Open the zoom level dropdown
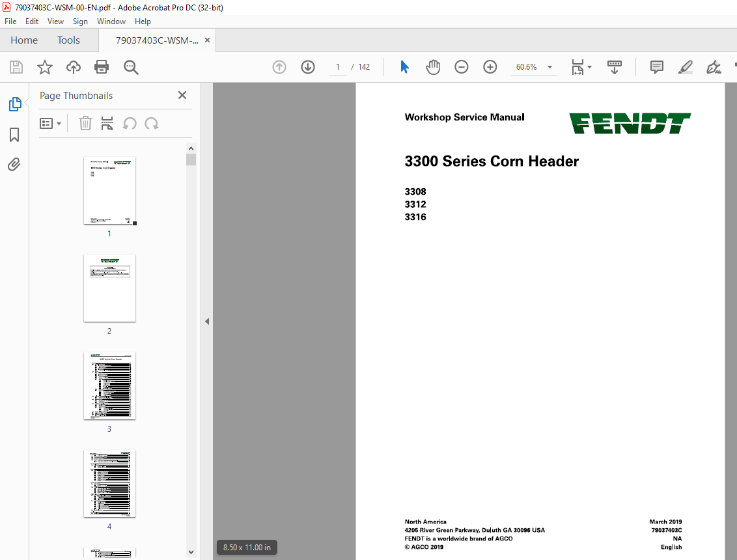The image size is (737, 560). 549,67
